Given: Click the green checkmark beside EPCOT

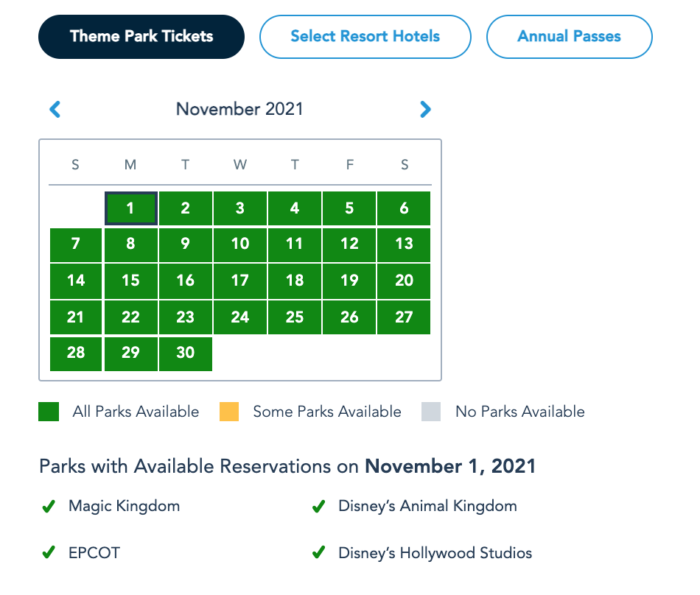Looking at the screenshot, I should tap(49, 552).
